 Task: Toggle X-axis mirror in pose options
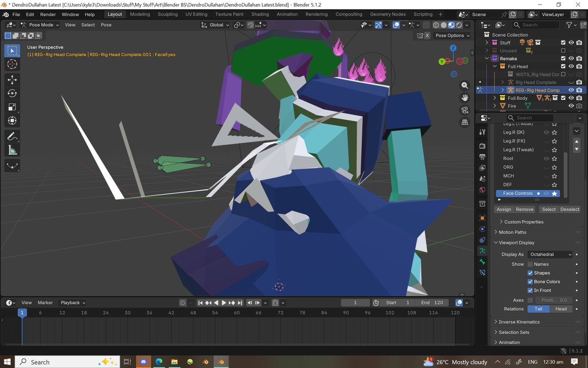tap(426, 35)
